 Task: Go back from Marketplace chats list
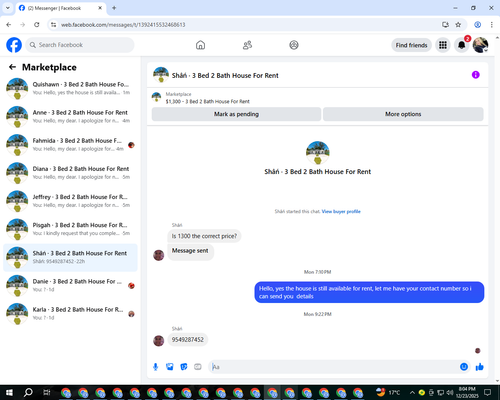click(x=12, y=67)
